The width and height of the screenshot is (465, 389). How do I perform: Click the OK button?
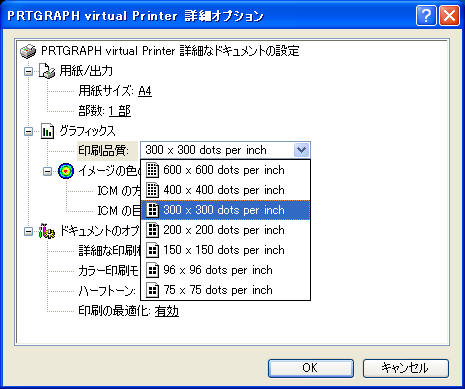coord(311,368)
